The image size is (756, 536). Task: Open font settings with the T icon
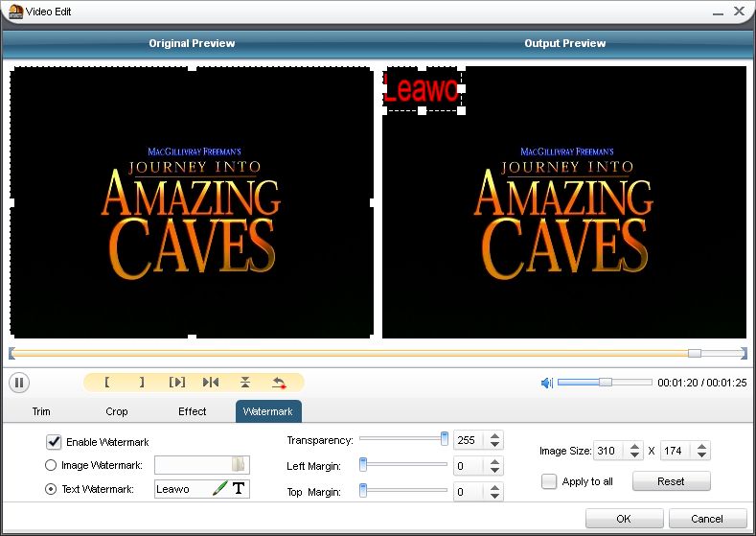tap(239, 488)
